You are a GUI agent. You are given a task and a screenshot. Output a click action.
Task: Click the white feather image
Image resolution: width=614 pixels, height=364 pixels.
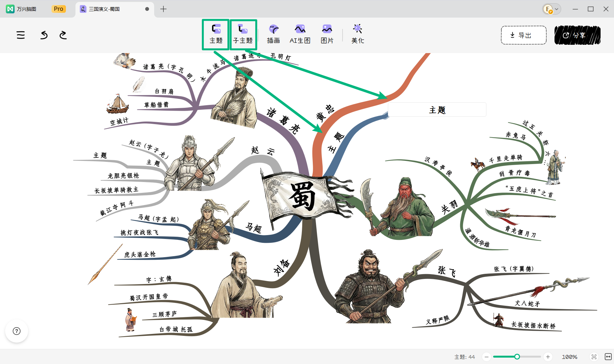tap(138, 84)
